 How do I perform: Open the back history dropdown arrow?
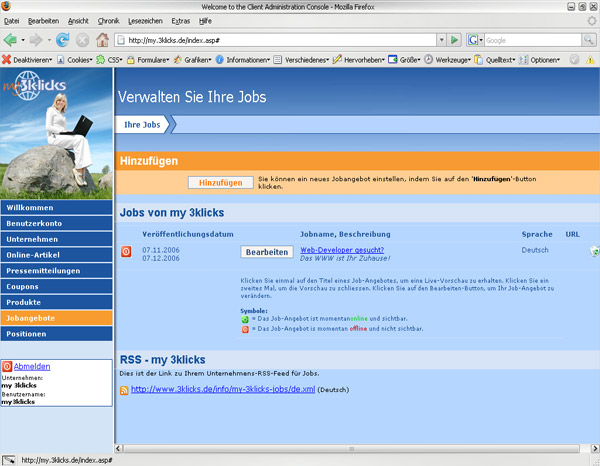(23, 40)
